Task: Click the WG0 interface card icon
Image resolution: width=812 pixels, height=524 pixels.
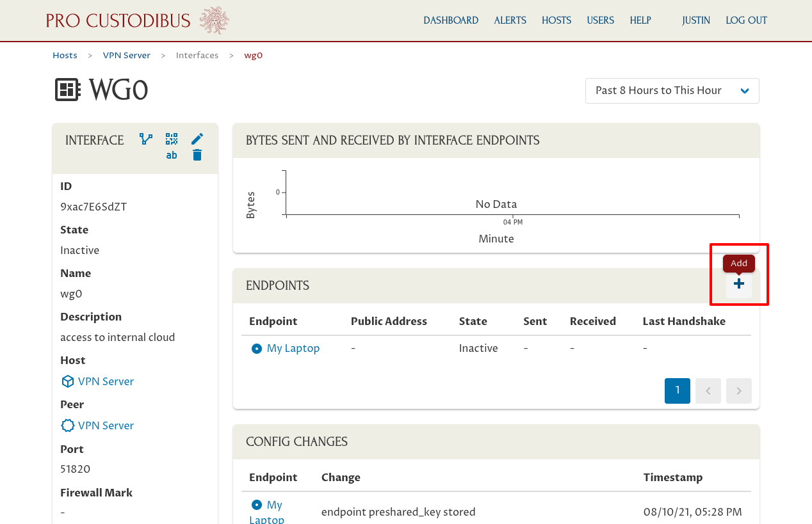Action: coord(67,90)
